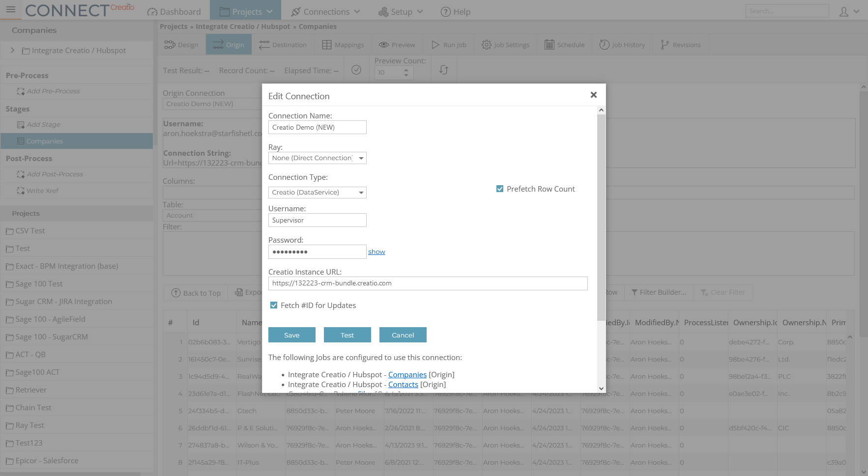The width and height of the screenshot is (868, 476).
Task: Open Job Settings gear icon
Action: (x=487, y=44)
